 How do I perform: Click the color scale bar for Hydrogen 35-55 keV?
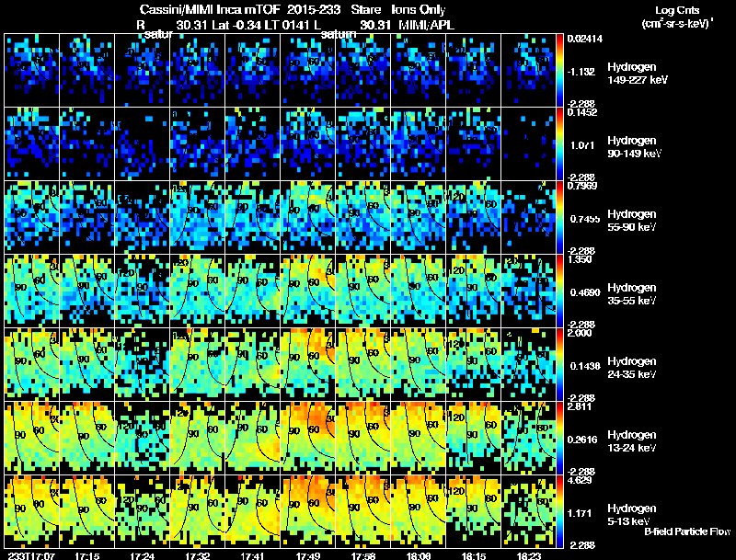coord(559,291)
